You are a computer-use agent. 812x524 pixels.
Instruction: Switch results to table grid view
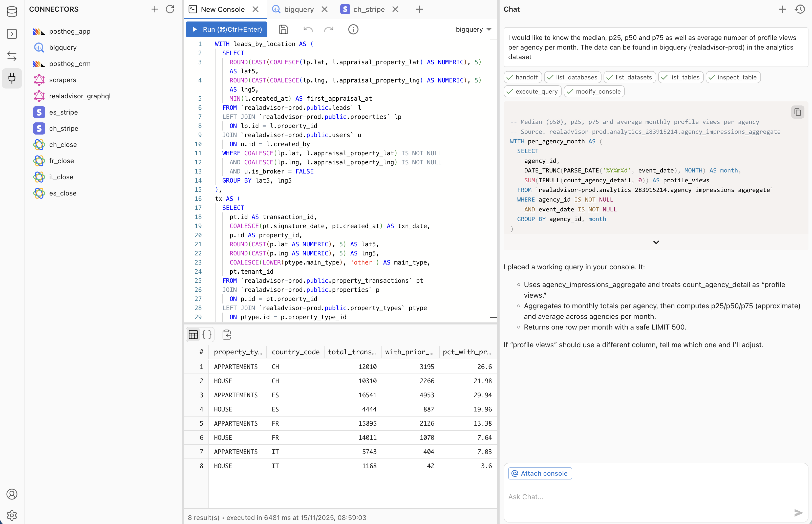click(193, 335)
